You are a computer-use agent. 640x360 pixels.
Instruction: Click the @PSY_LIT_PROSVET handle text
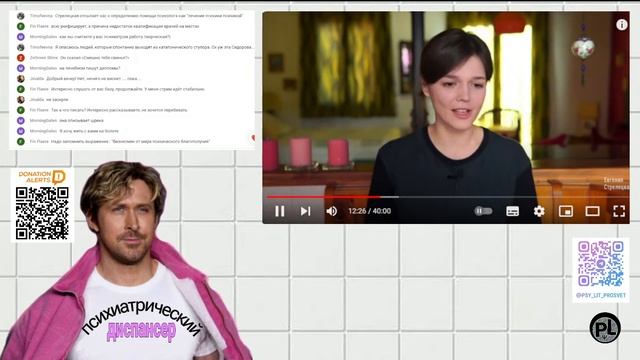click(600, 295)
